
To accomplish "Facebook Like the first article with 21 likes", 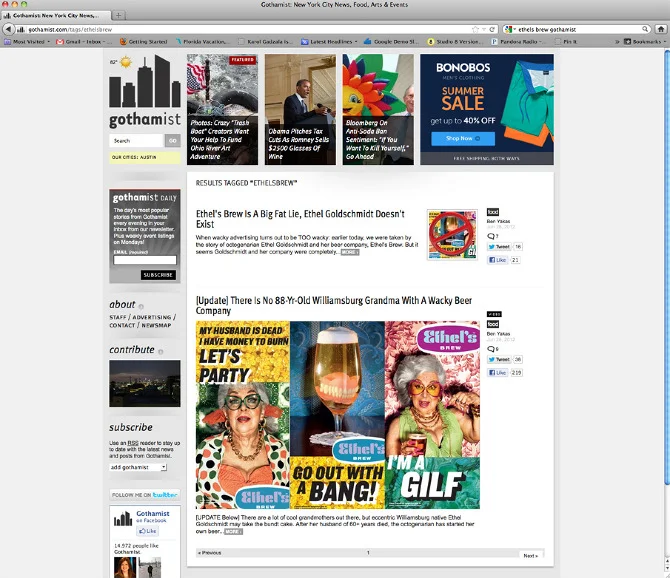I will click(497, 260).
